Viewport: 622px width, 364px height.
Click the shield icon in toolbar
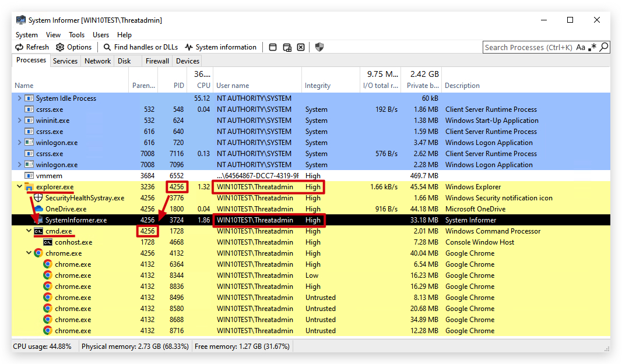(x=319, y=47)
